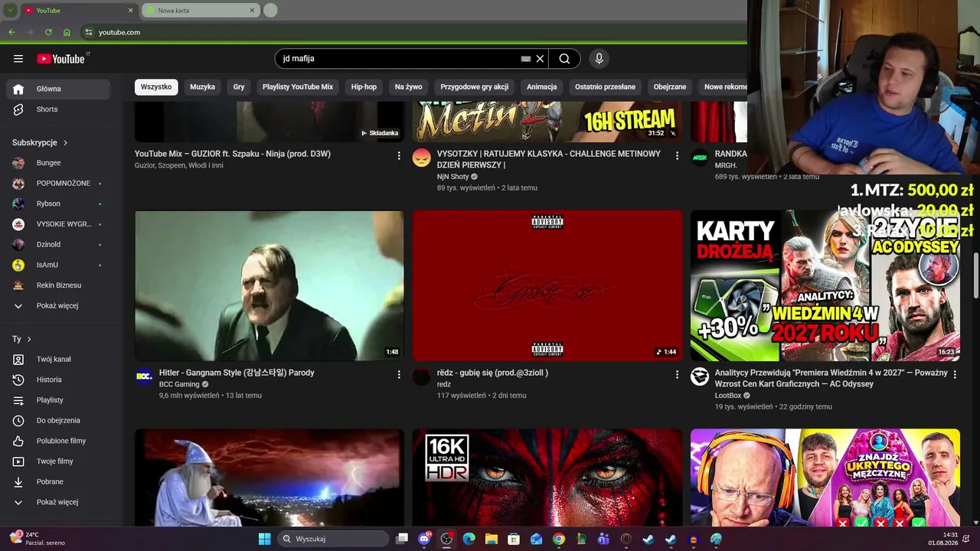Switch to the Nowa karta browser tab
Viewport: 980px width, 551px height.
(x=201, y=11)
